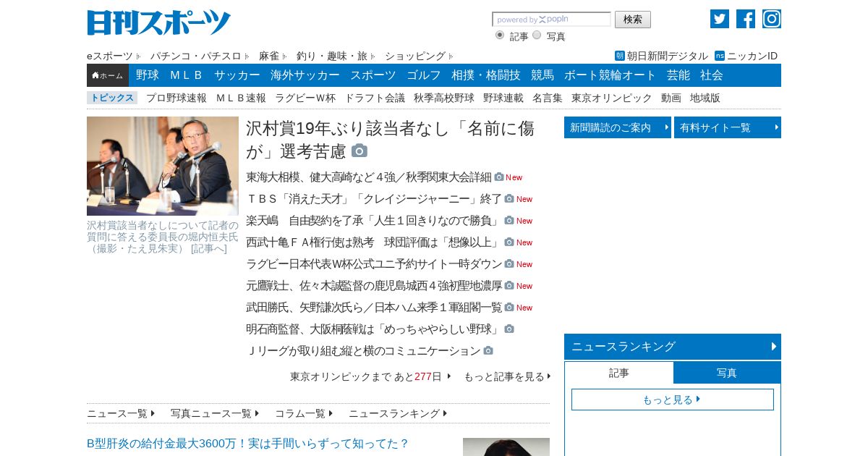Click the 検索 search button
868x456 pixels.
coord(633,20)
